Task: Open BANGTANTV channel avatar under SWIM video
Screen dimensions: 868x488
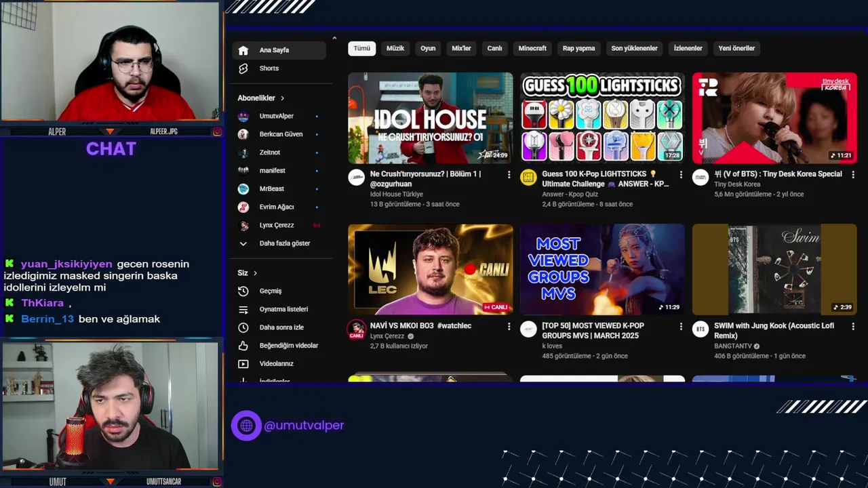Action: tap(701, 329)
